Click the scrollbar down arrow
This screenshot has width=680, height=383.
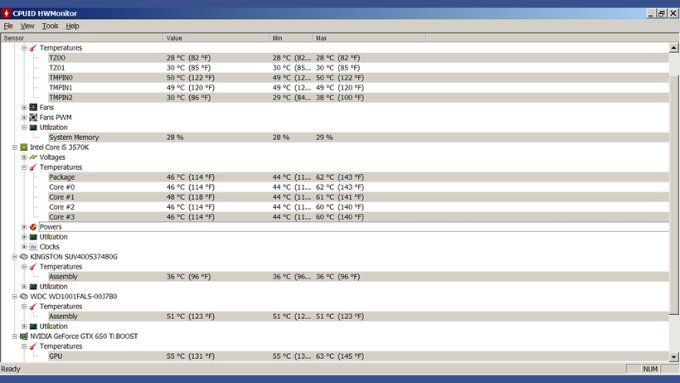pyautogui.click(x=673, y=357)
